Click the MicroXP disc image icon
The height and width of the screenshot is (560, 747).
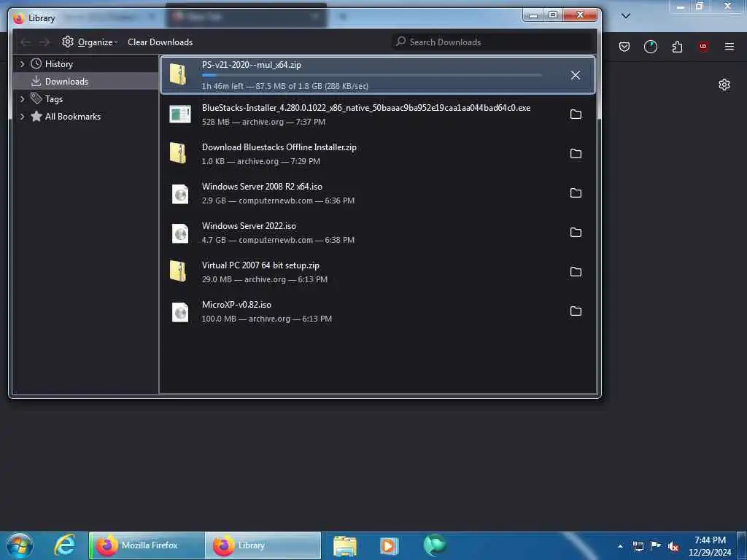180,312
